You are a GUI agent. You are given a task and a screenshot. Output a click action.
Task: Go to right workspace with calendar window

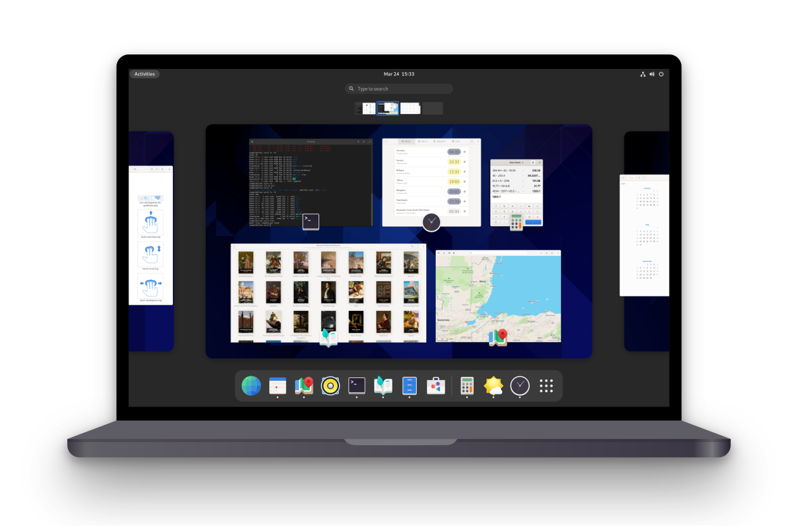pos(647,241)
